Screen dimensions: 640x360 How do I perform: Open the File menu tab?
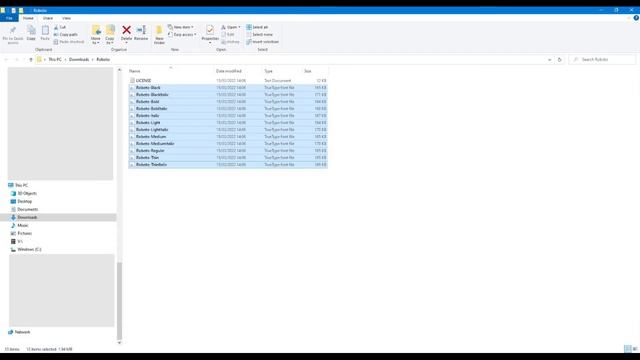click(x=9, y=18)
